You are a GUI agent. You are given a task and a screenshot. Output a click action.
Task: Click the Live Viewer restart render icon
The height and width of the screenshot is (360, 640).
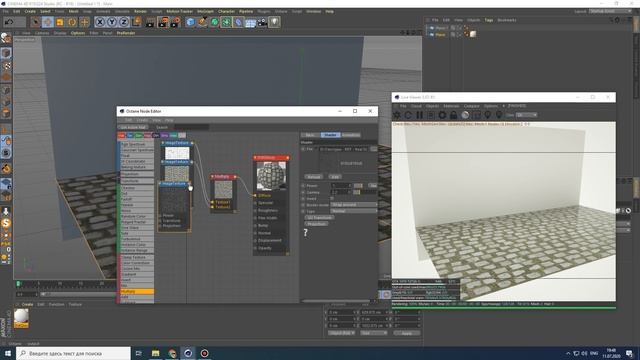[408, 115]
